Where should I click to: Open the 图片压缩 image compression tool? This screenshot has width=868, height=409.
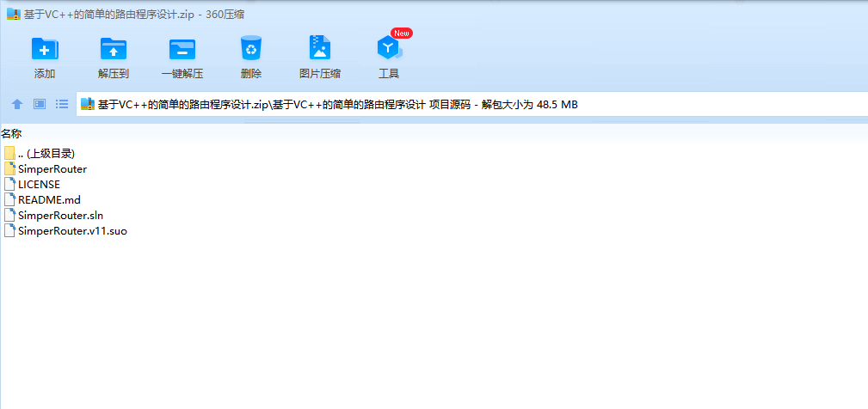click(319, 48)
